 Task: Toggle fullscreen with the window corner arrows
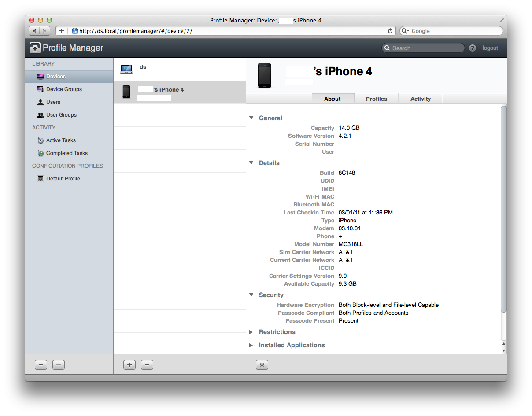pos(502,20)
